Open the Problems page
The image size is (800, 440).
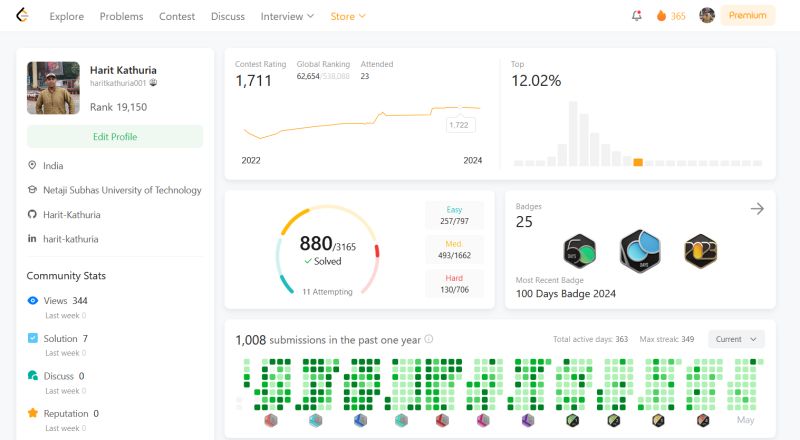(121, 16)
